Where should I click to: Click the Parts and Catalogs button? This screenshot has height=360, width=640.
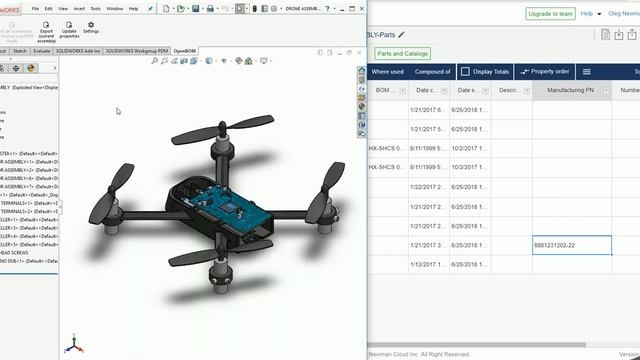[x=402, y=53]
